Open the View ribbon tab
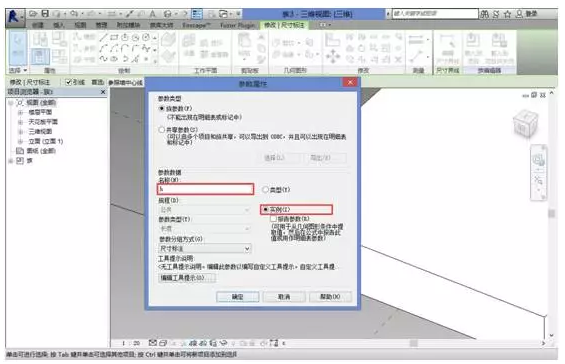 click(x=80, y=25)
